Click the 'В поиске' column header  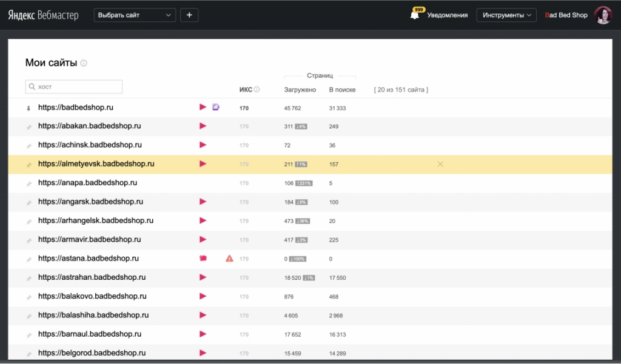[x=342, y=90]
